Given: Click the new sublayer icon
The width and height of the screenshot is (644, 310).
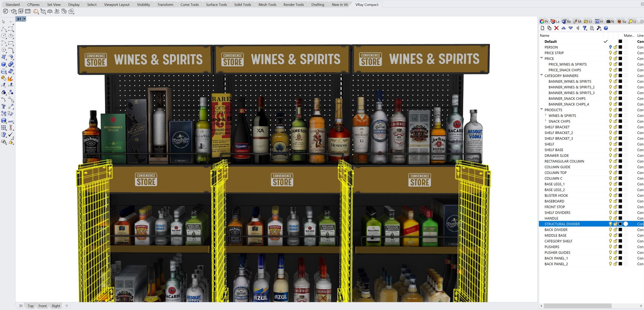Looking at the screenshot, I should [549, 28].
